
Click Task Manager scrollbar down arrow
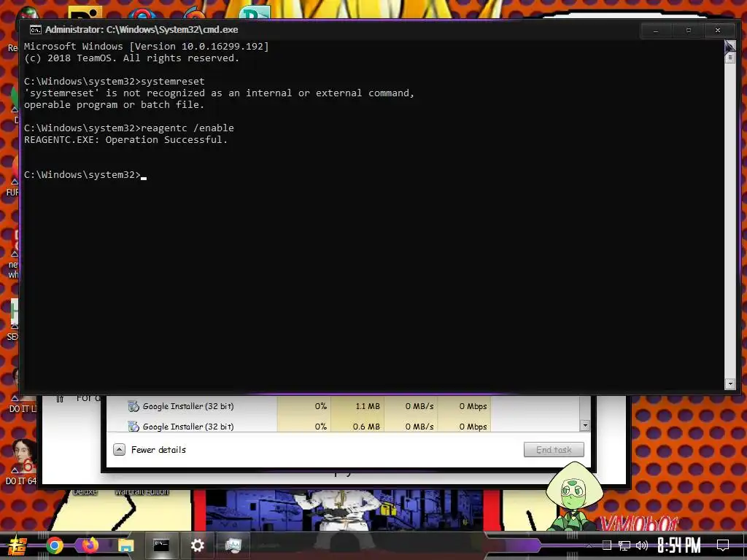[x=585, y=425]
